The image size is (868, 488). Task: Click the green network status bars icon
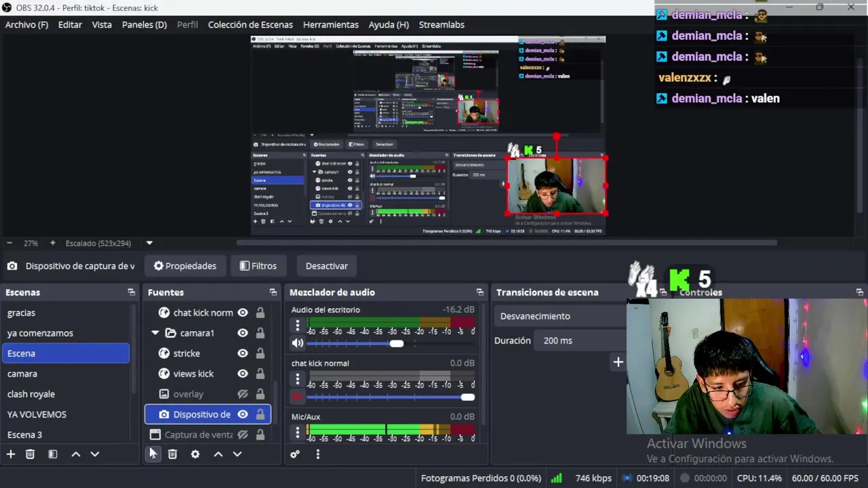(x=556, y=478)
